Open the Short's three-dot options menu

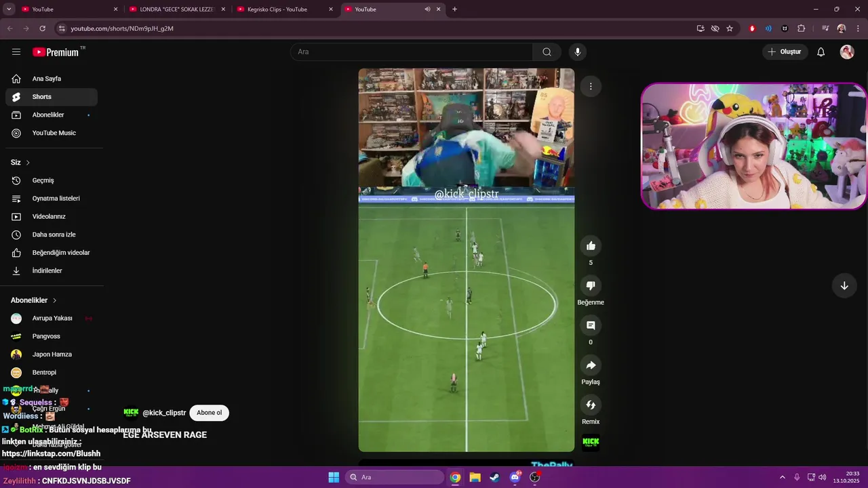pyautogui.click(x=591, y=86)
